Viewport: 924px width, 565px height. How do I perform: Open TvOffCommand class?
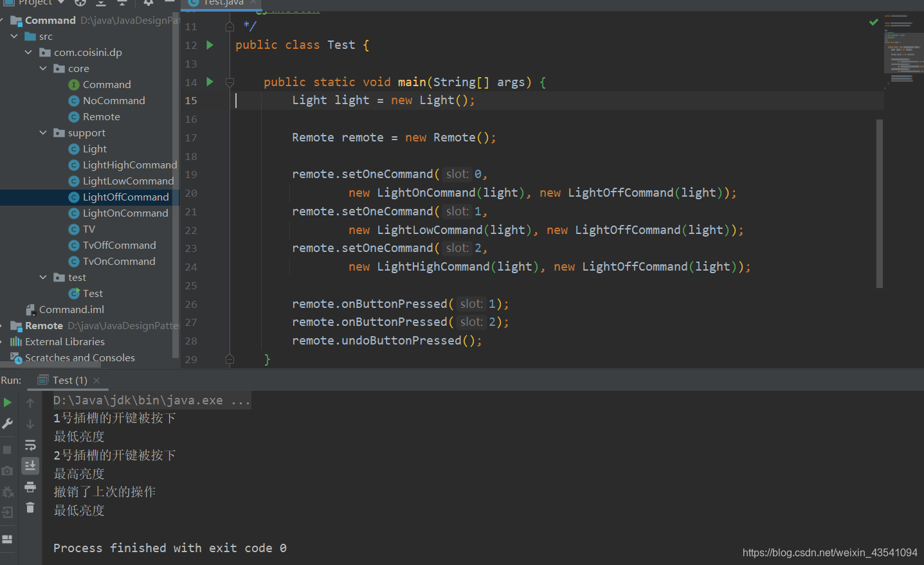(119, 246)
